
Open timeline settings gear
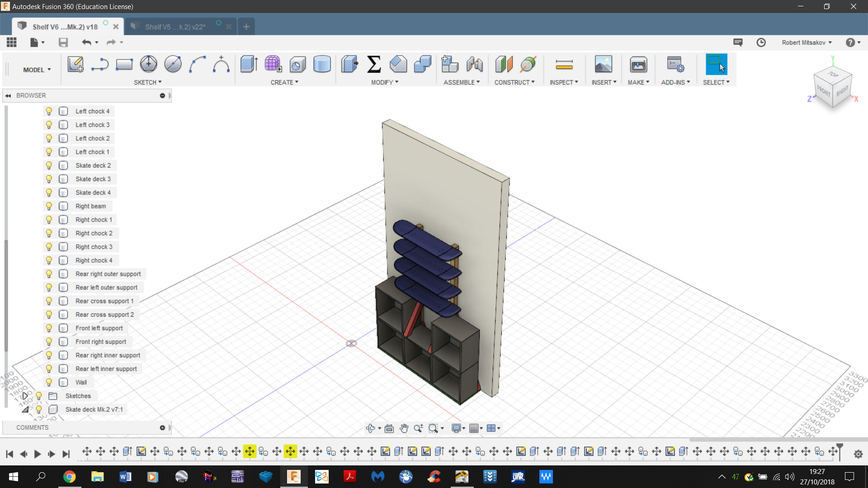858,454
